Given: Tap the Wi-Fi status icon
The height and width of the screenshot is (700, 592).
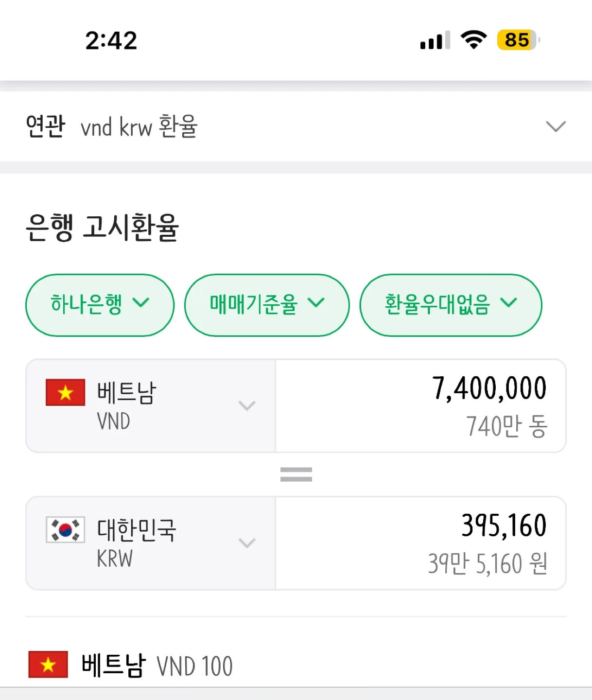Looking at the screenshot, I should click(473, 40).
